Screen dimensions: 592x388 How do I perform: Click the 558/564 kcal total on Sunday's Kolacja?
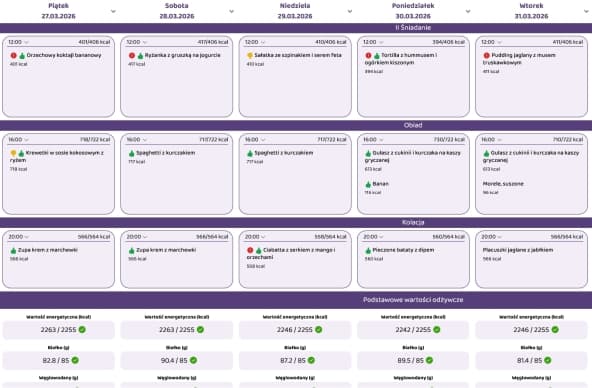330,237
